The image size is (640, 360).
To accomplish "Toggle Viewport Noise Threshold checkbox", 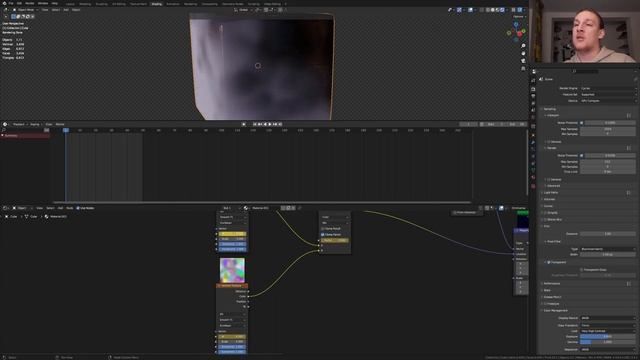I will (582, 123).
